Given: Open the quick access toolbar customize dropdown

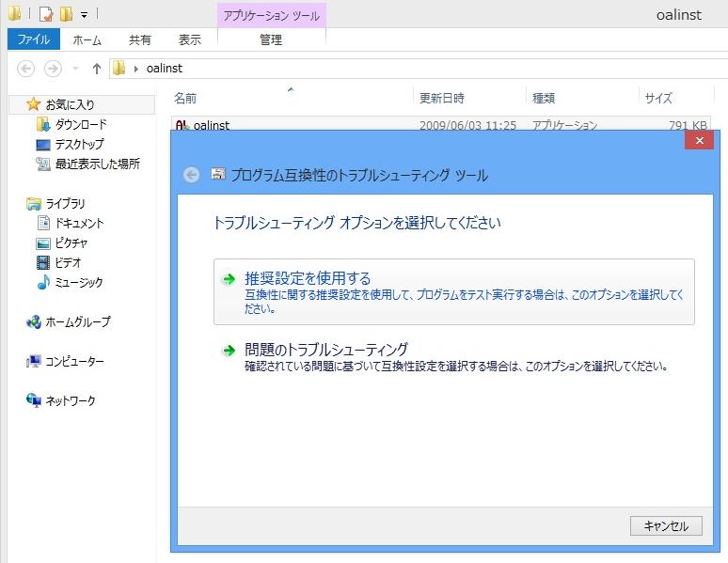Looking at the screenshot, I should point(84,15).
